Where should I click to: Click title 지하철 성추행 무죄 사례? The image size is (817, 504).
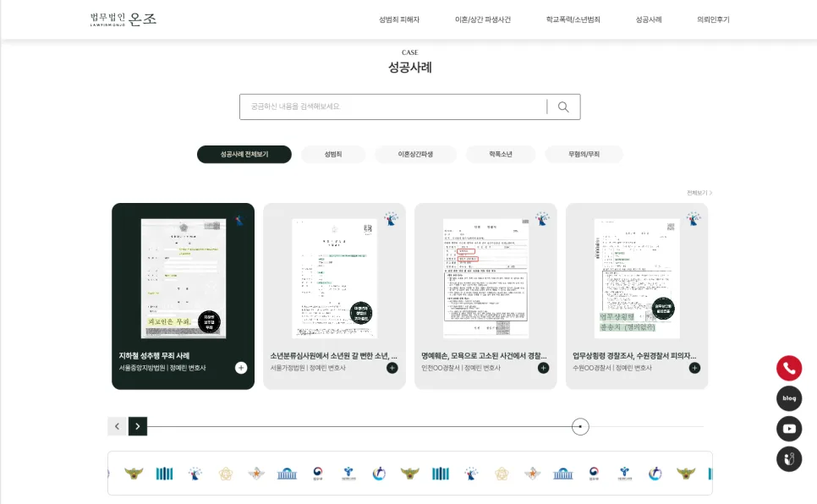tap(154, 356)
